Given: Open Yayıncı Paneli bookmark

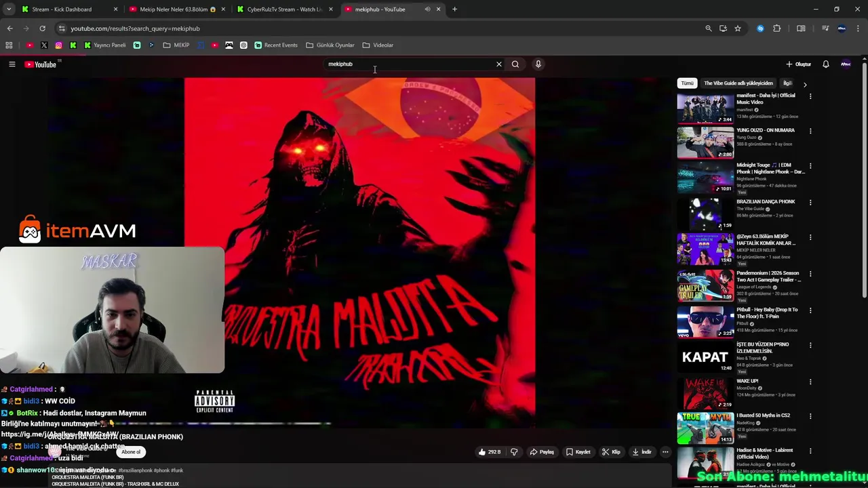Looking at the screenshot, I should 104,45.
